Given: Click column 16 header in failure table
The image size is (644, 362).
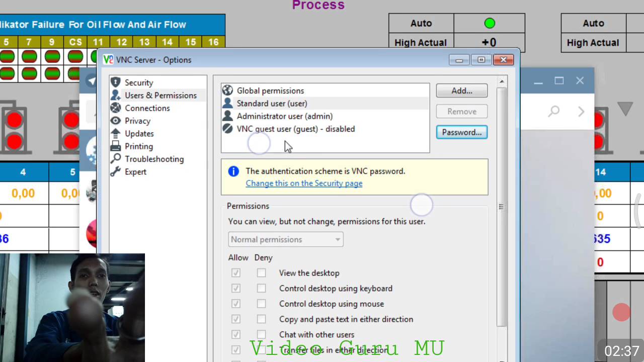Looking at the screenshot, I should tap(213, 42).
